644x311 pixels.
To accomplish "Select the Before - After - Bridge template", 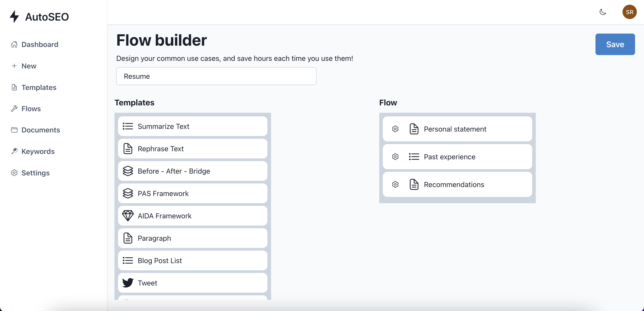I will [x=193, y=171].
